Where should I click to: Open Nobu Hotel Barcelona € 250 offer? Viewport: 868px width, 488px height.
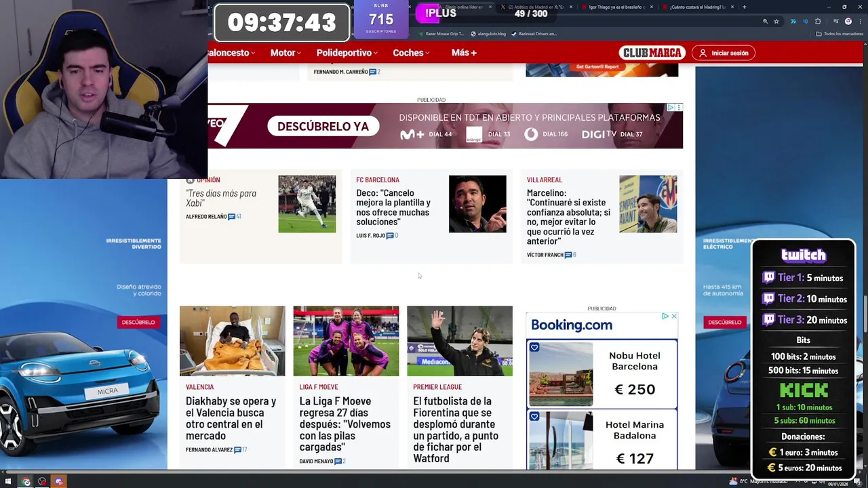(601, 373)
